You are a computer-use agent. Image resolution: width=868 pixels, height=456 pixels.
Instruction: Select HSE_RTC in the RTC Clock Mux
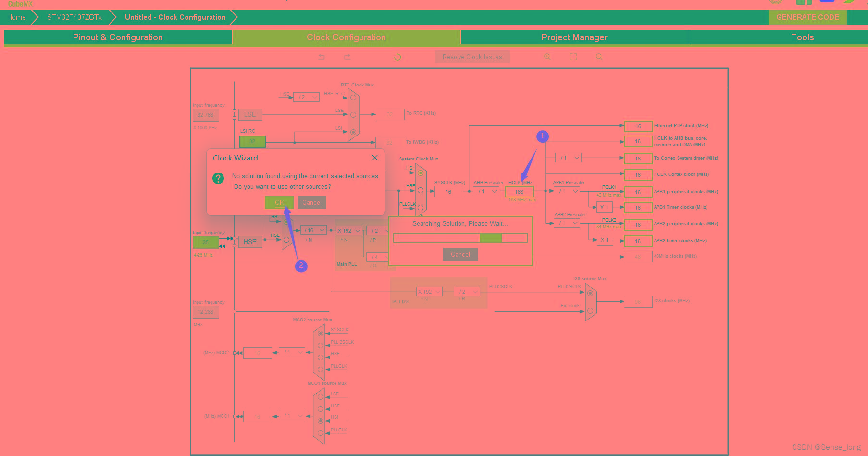(353, 98)
